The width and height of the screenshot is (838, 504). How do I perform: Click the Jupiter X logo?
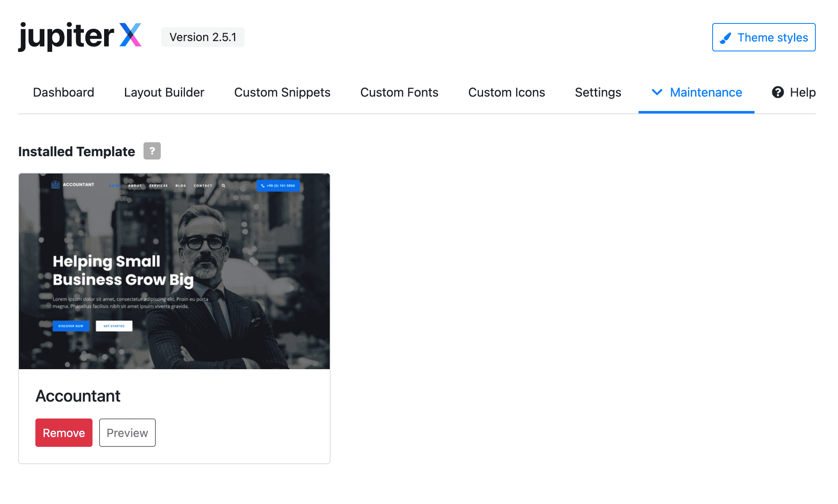tap(80, 36)
